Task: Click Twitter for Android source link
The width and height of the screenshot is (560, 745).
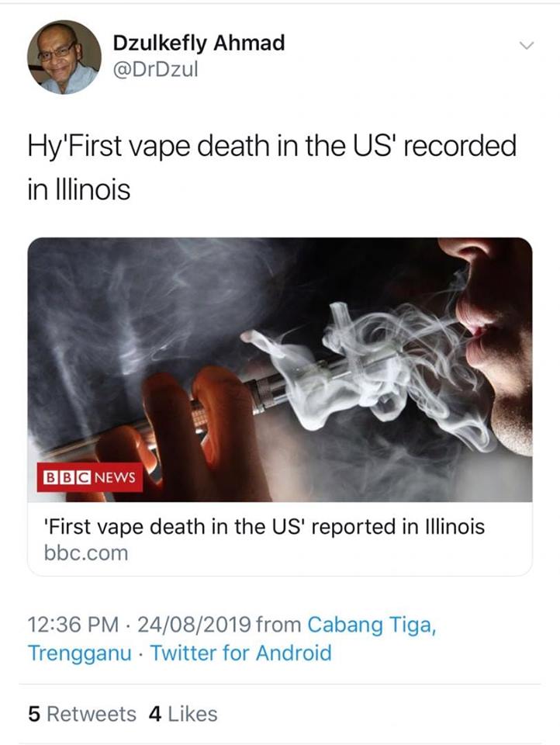Action: click(x=240, y=653)
